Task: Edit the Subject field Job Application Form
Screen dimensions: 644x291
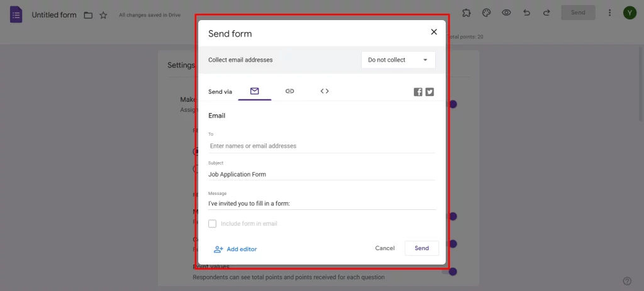Action: point(321,174)
